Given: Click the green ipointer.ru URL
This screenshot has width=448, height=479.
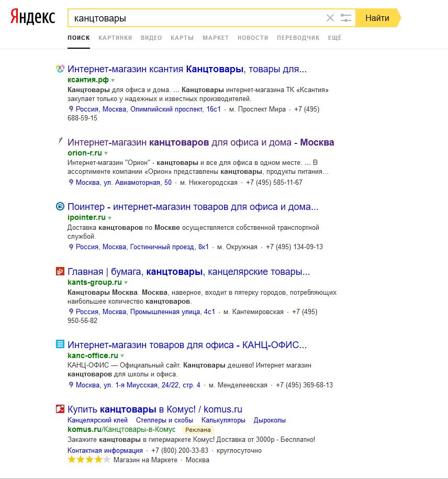Looking at the screenshot, I should (x=86, y=217).
